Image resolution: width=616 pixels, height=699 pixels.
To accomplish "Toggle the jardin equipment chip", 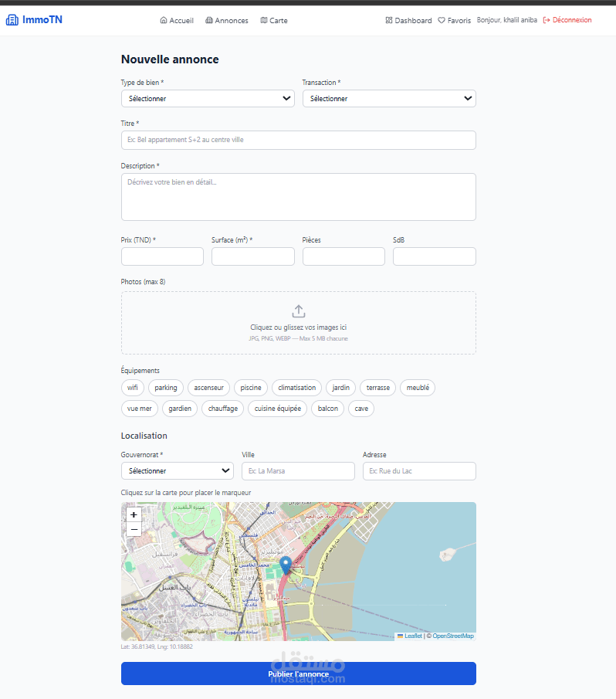I will tap(340, 388).
